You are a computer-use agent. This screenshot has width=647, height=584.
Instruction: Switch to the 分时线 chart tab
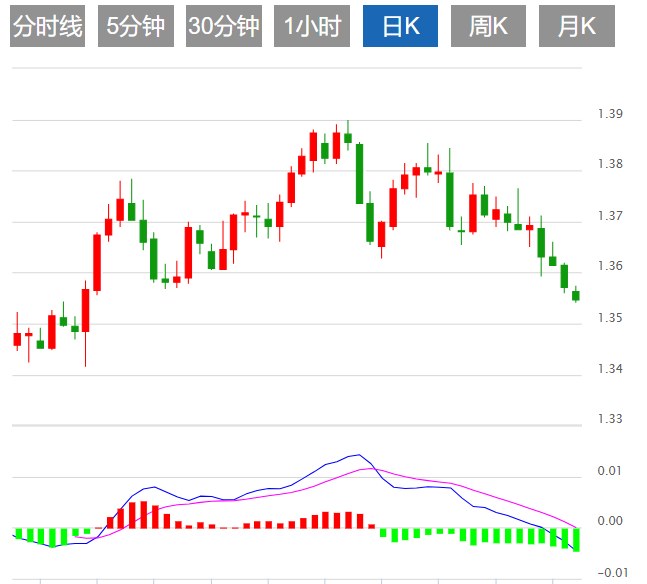pos(47,26)
